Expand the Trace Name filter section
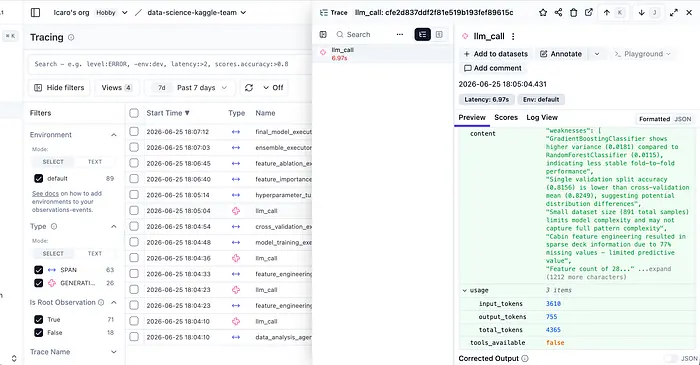Image resolution: width=700 pixels, height=365 pixels. coord(113,352)
